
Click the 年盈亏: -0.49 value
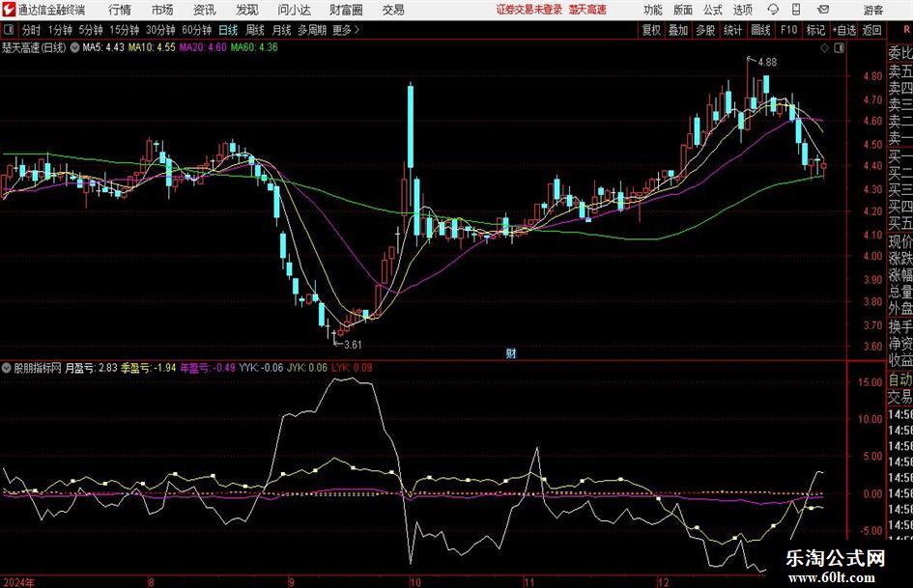click(208, 368)
